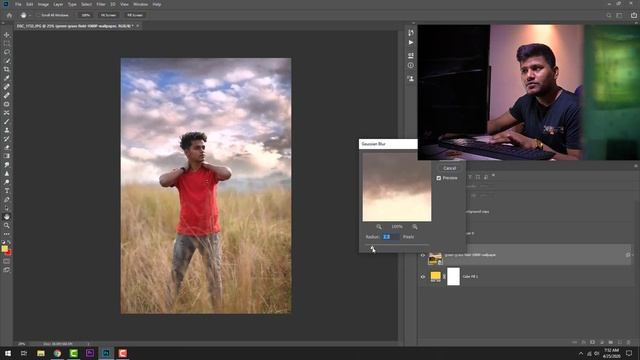Select the Color Fill 1 white layer mask
The image size is (640, 360).
[453, 276]
